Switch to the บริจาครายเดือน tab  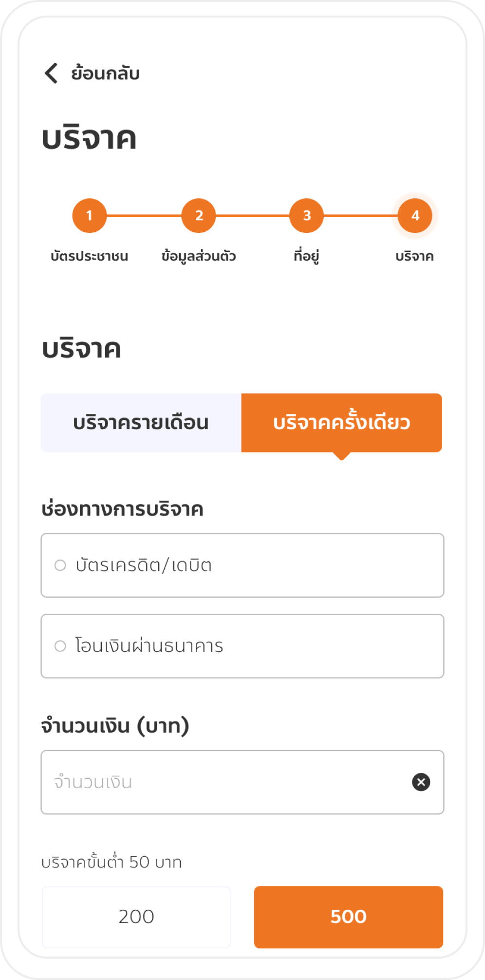141,423
